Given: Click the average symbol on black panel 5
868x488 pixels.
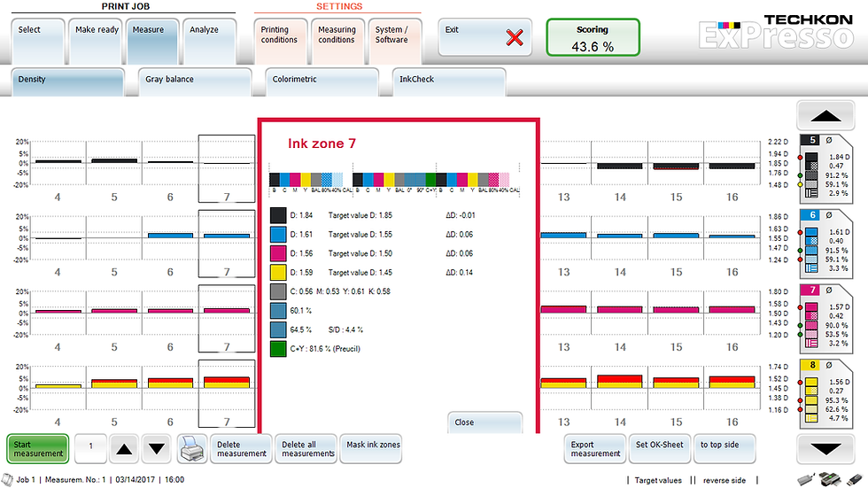Looking at the screenshot, I should [x=829, y=140].
